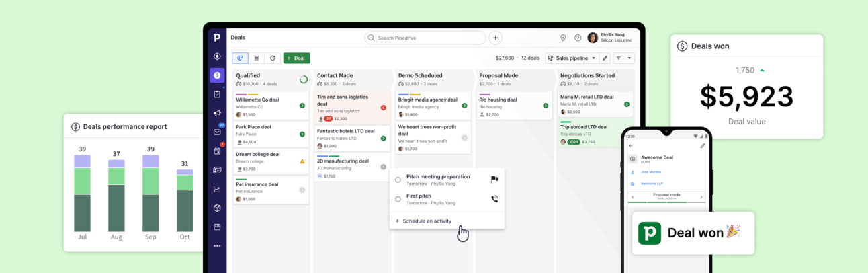
Task: Open the Sales Assistant lightbulb icon
Action: pyautogui.click(x=563, y=38)
